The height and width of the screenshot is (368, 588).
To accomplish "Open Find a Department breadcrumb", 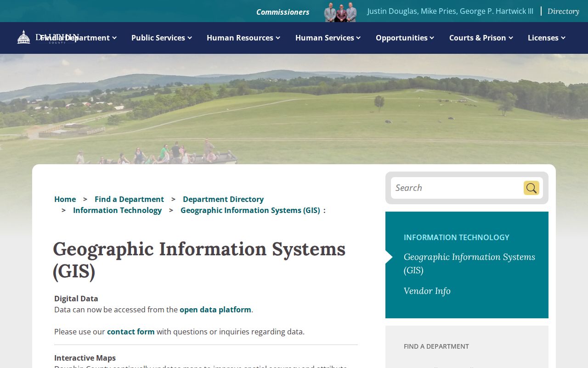I will tap(129, 199).
